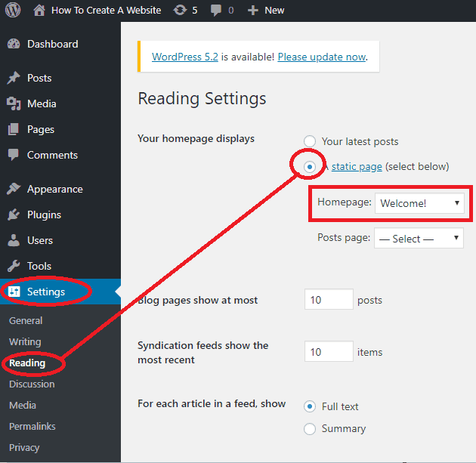Image resolution: width=476 pixels, height=463 pixels.
Task: Click the Appearance paintbrush icon
Action: [14, 189]
